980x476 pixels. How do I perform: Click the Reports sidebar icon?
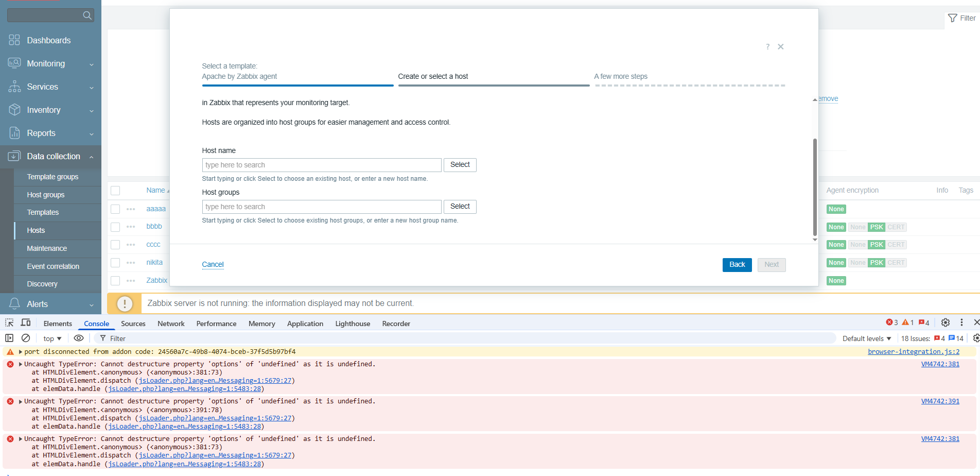point(14,133)
